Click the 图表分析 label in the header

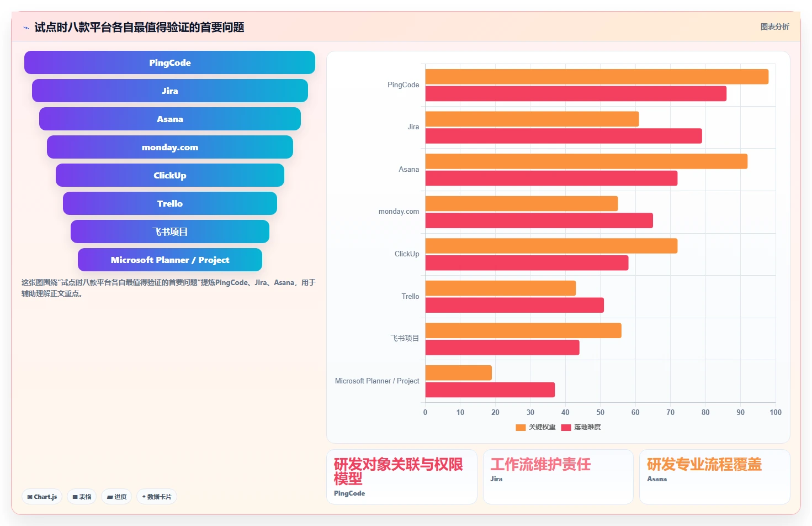[x=774, y=27]
